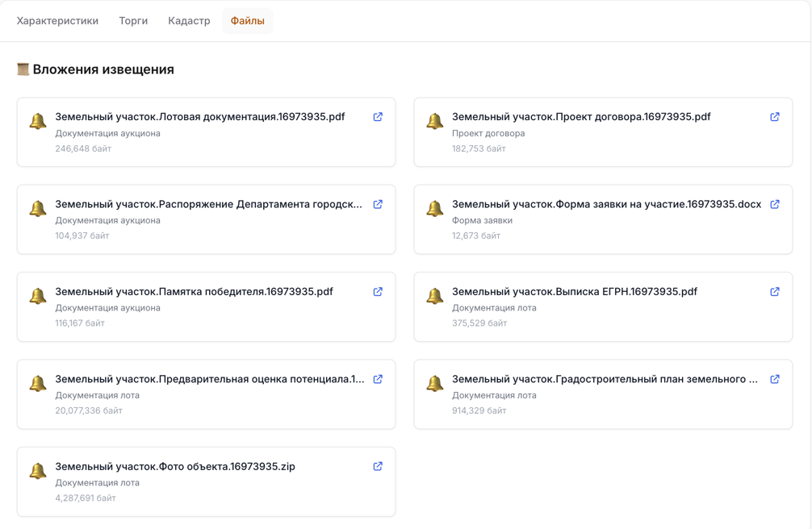This screenshot has height=529, width=812.
Task: Open Земельный участок.Памятка победителя.16973935.pdf file name
Action: [194, 292]
